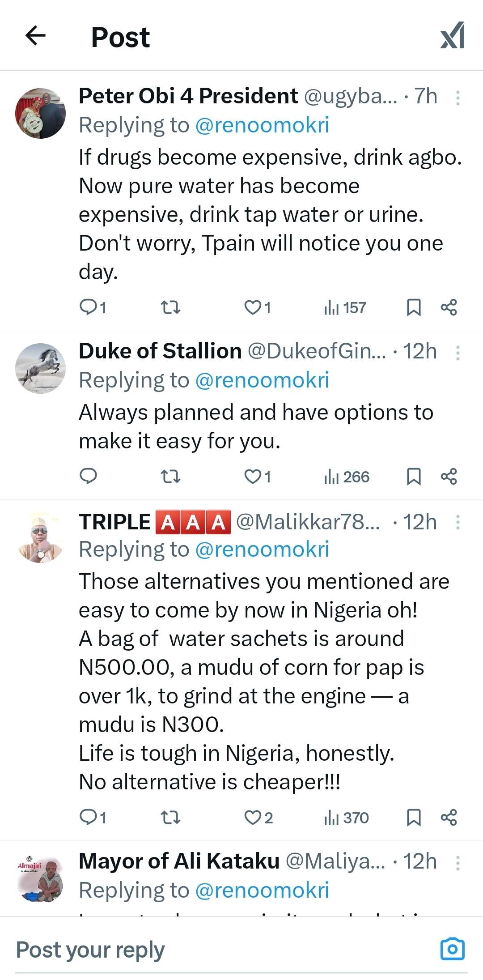The image size is (483, 980).
Task: Go back using the arrow icon
Action: 36,36
